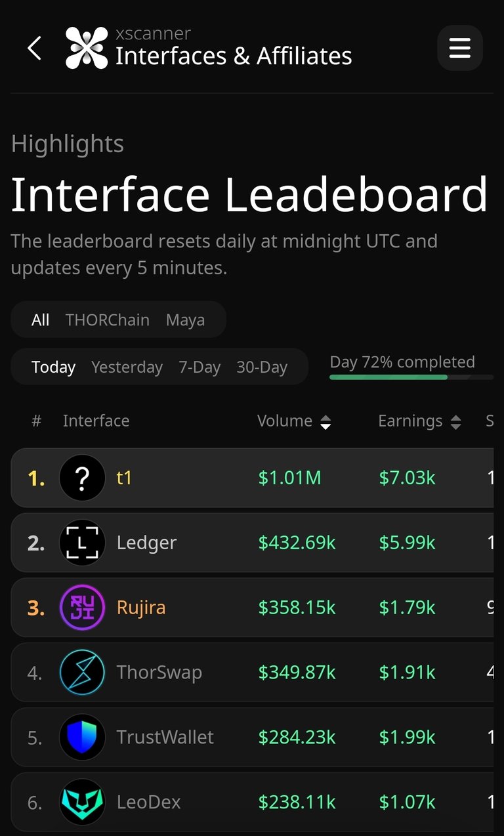Screen dimensions: 504x836
Task: Switch to 7-Day tab
Action: point(199,367)
